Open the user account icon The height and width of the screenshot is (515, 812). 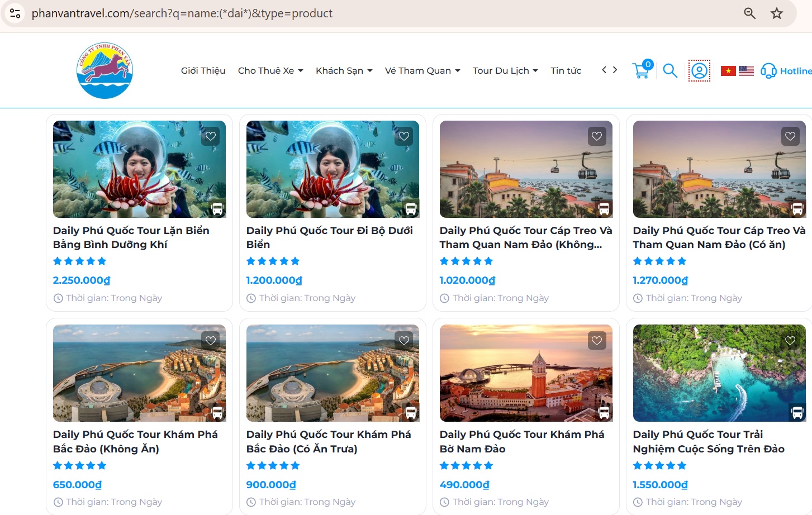click(x=699, y=70)
